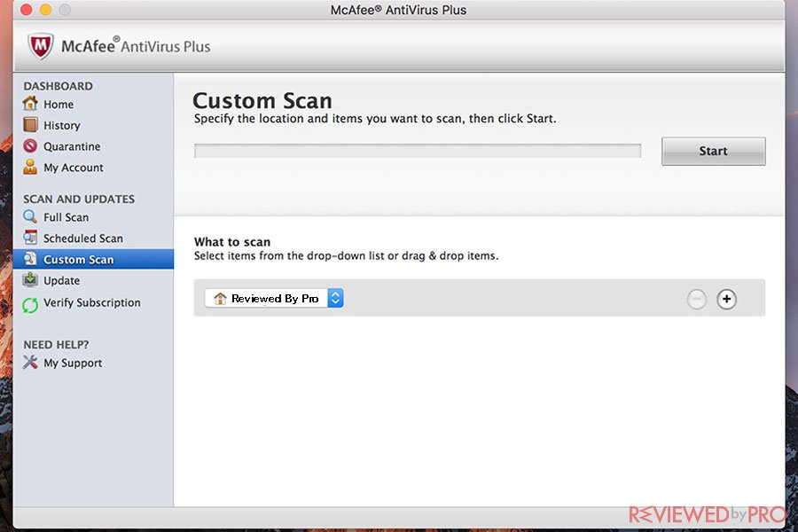Open the Home dashboard page

point(59,105)
